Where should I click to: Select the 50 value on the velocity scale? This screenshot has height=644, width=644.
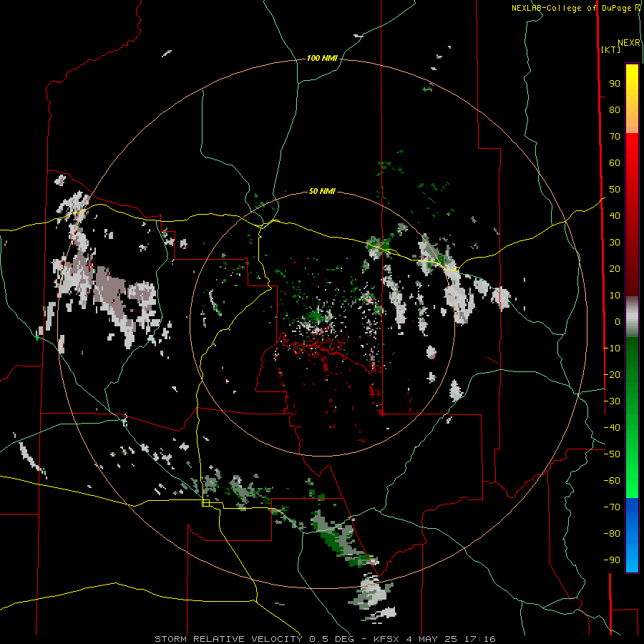(615, 190)
